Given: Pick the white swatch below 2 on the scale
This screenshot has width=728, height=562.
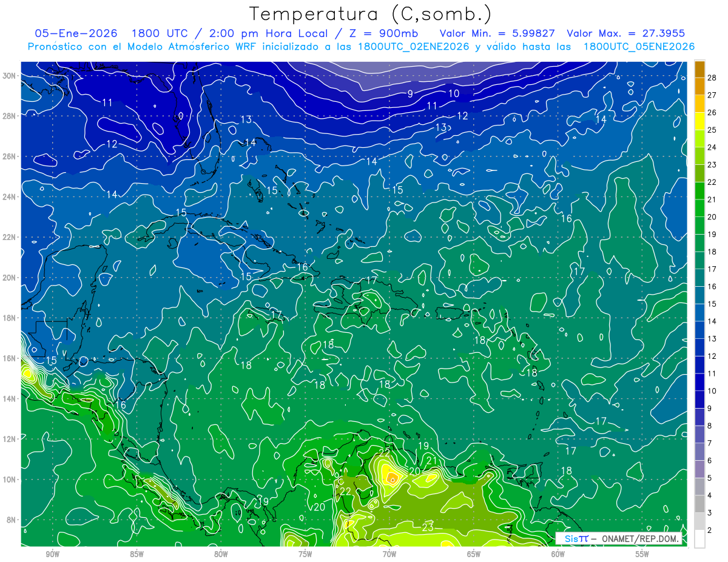Looking at the screenshot, I should 699,539.
